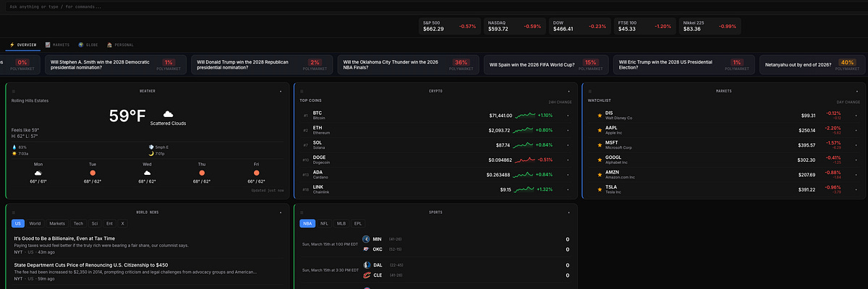
Task: Grab the World News widget drag handle
Action: (x=13, y=212)
